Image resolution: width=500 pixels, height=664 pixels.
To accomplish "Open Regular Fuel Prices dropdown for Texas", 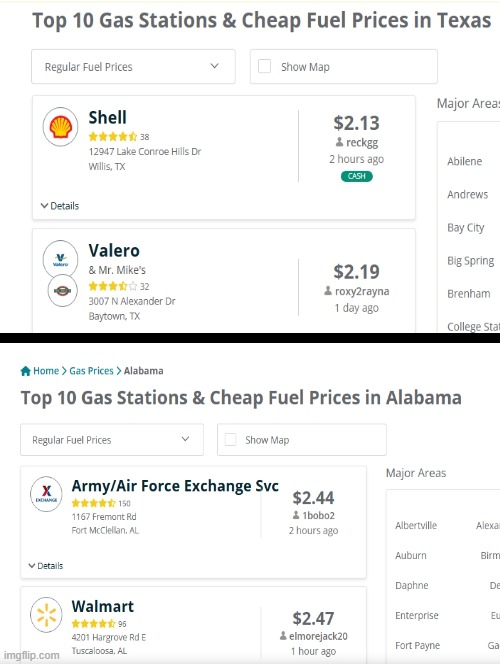I will click(133, 66).
